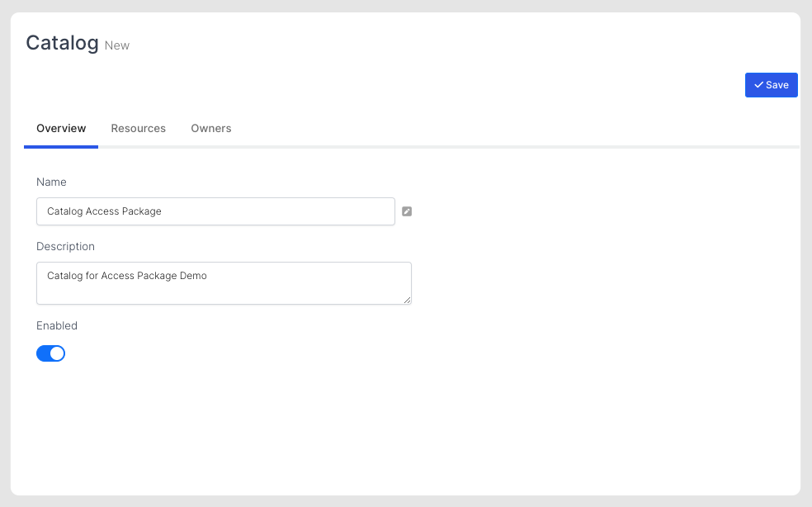Click inside the Name input field
Image resolution: width=812 pixels, height=507 pixels.
tap(215, 211)
